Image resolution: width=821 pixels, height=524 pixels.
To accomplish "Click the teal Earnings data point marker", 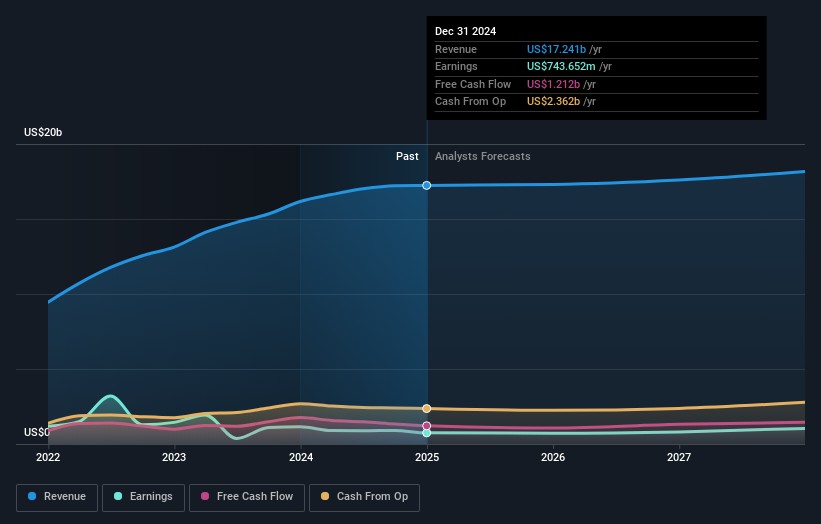I will tap(427, 433).
